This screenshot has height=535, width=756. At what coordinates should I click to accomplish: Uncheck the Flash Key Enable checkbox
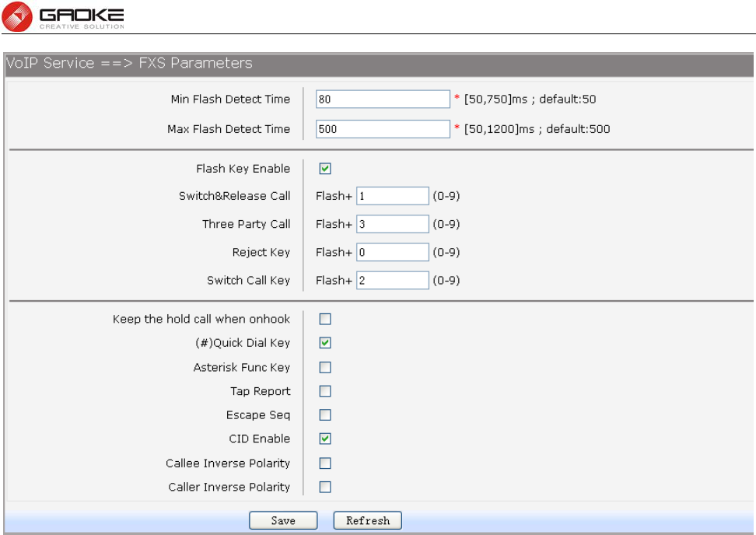pyautogui.click(x=325, y=169)
